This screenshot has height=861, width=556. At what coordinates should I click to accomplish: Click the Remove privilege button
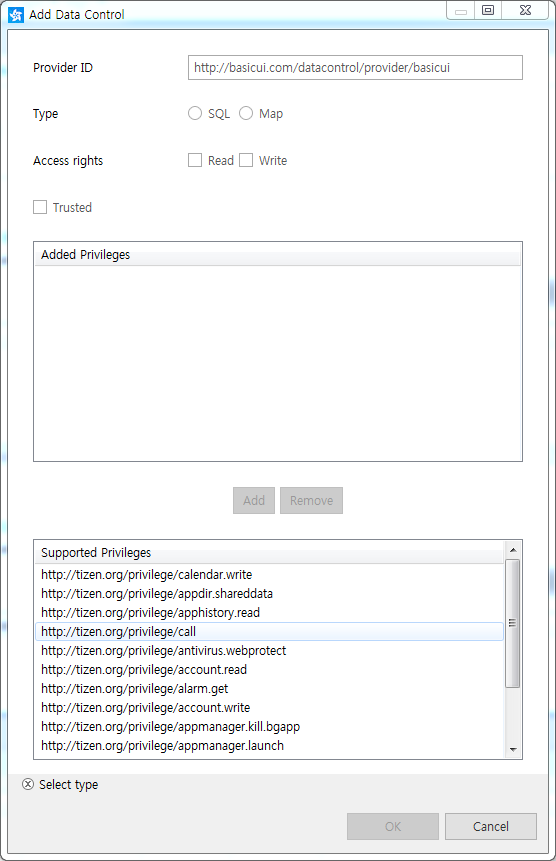(x=311, y=500)
